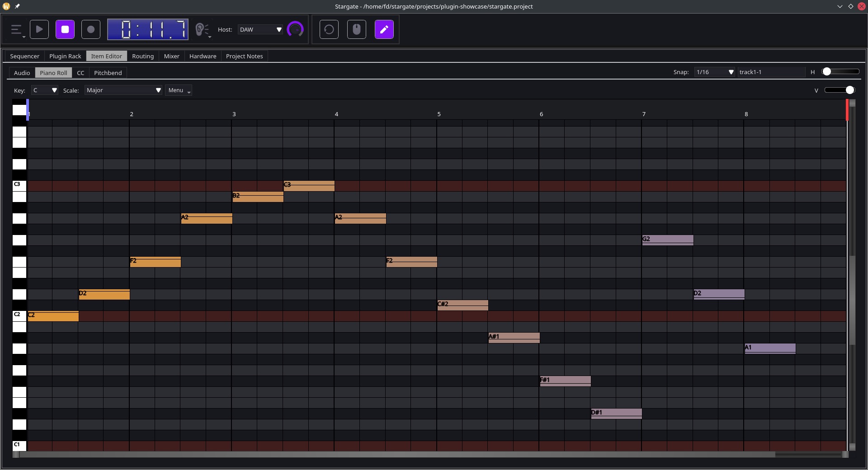Adjust the H horizontal zoom slider
This screenshot has height=470, width=868.
[841, 71]
